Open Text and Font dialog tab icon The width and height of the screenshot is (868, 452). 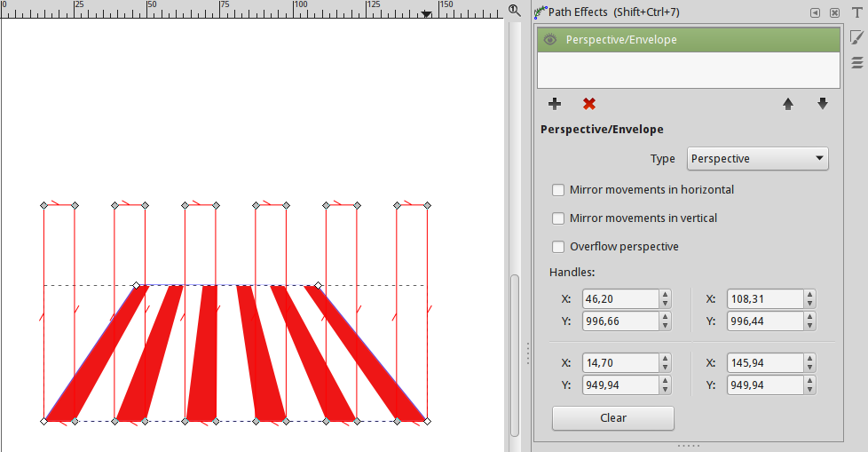[x=856, y=12]
